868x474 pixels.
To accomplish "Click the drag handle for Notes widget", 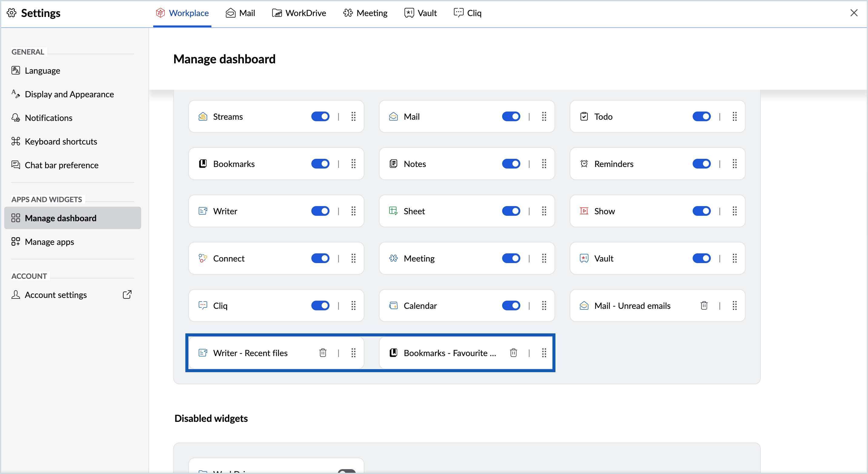I will (x=544, y=164).
